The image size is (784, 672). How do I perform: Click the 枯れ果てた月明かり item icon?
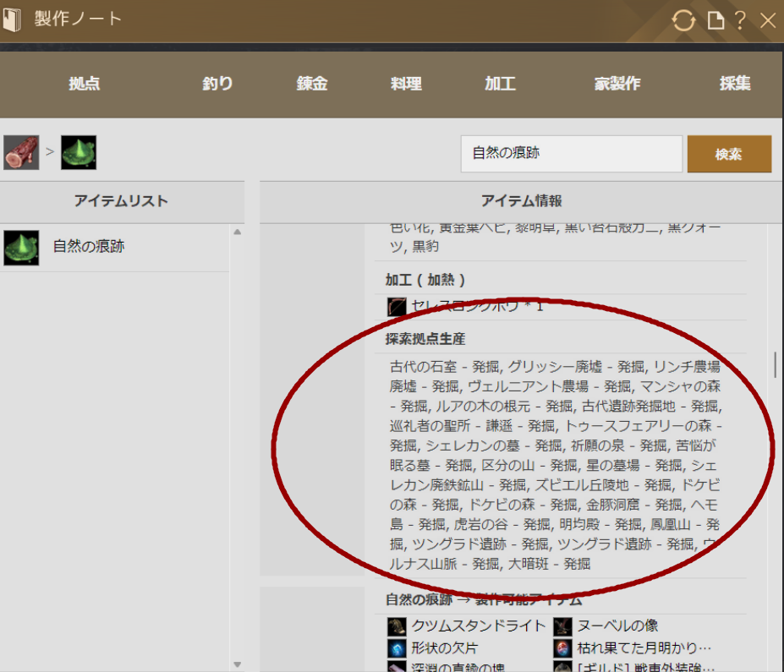563,648
